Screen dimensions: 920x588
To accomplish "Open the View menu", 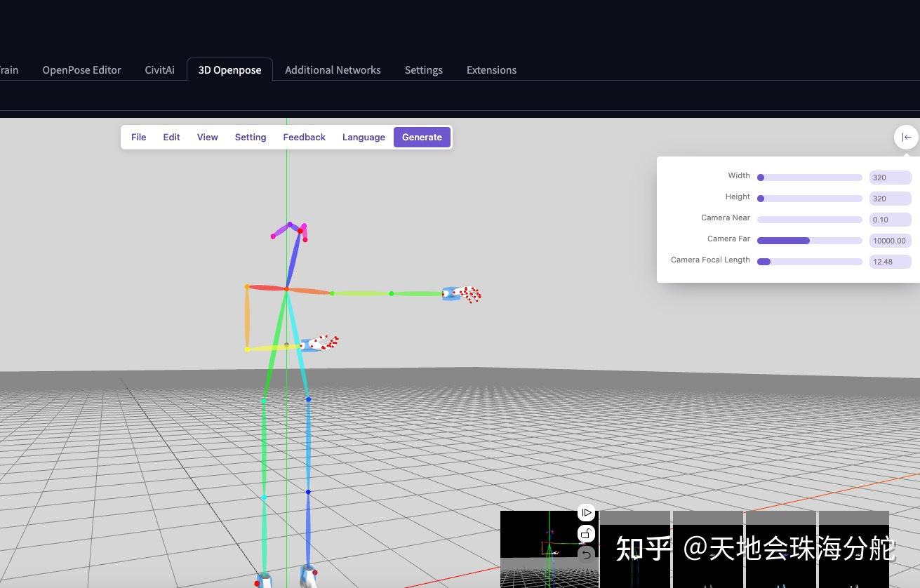I will 207,137.
